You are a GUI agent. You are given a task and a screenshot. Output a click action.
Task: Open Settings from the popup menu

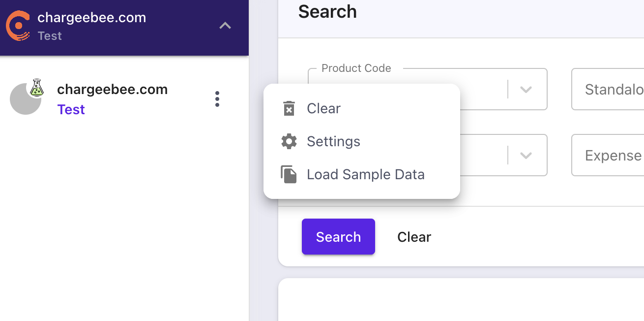[x=333, y=141]
